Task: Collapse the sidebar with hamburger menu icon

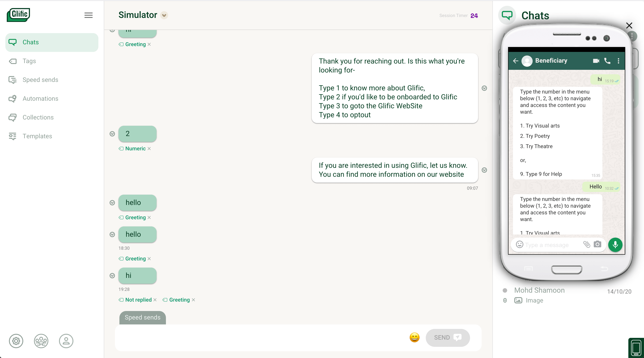Action: pyautogui.click(x=89, y=15)
